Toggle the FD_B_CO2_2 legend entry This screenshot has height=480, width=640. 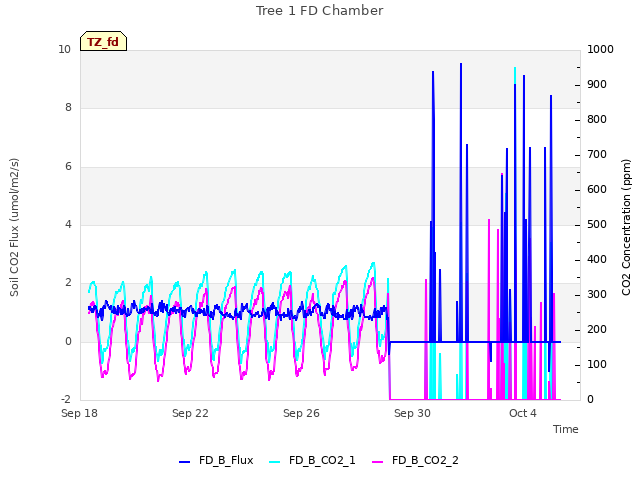coord(415,460)
